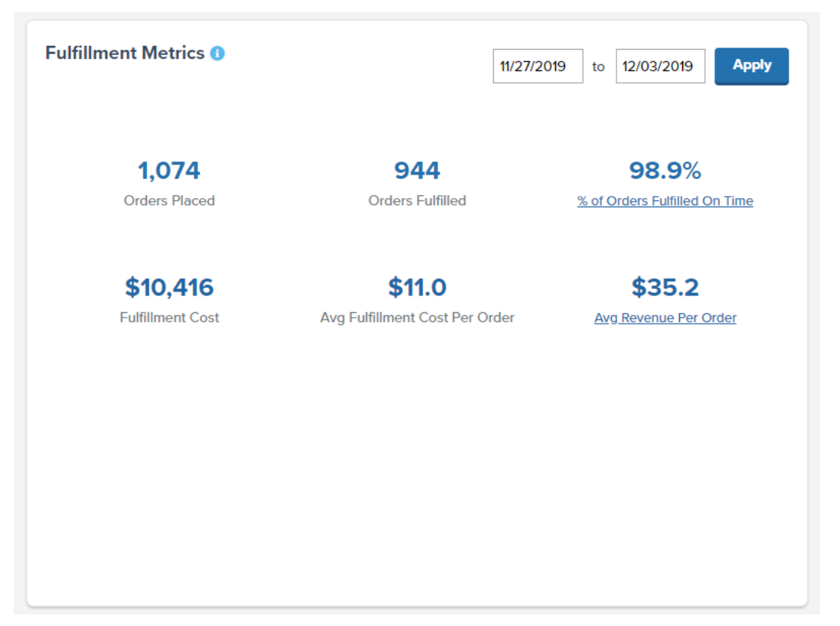Click the info icon beside Fulfillment Metrics
The width and height of the screenshot is (840, 626).
pyautogui.click(x=217, y=54)
